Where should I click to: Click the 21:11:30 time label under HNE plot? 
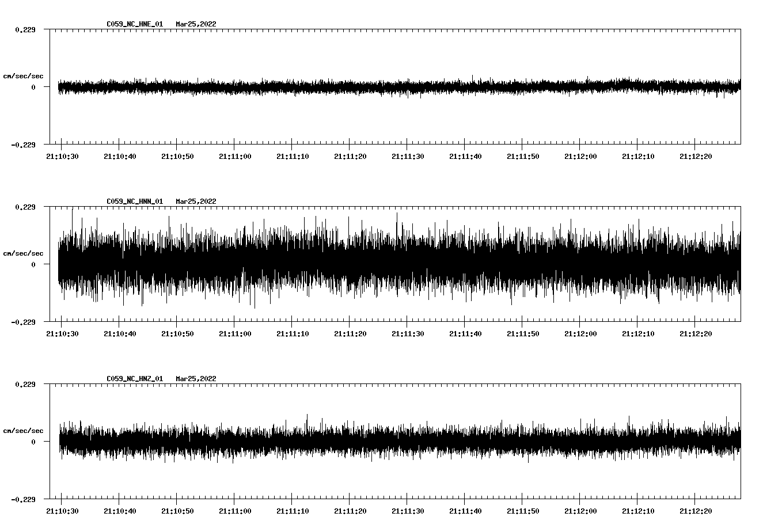408,157
